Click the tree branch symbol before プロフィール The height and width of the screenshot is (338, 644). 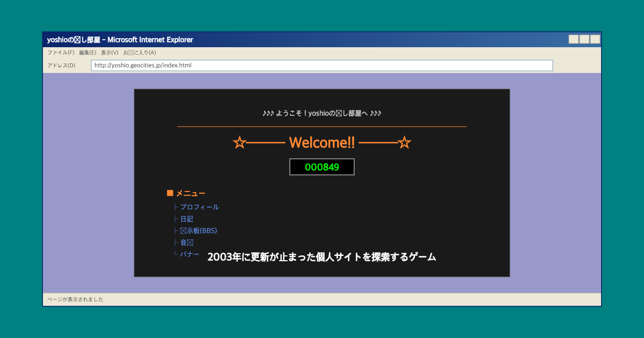(x=175, y=207)
